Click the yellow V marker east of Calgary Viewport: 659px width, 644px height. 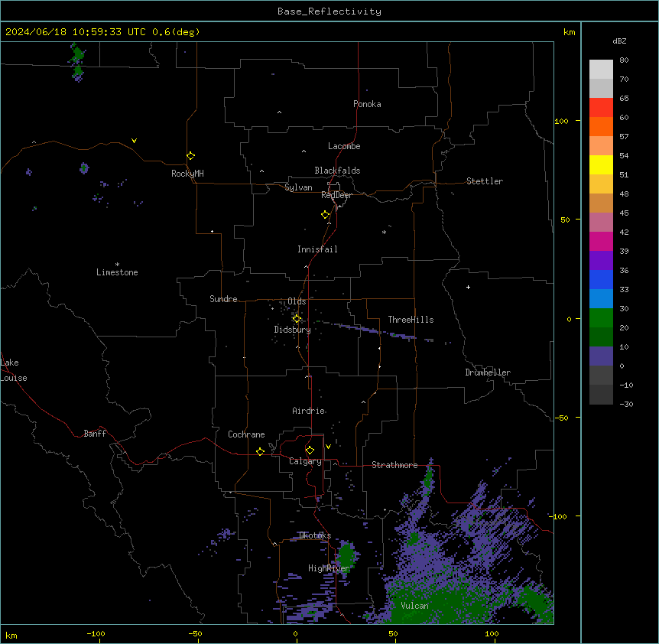click(x=328, y=447)
